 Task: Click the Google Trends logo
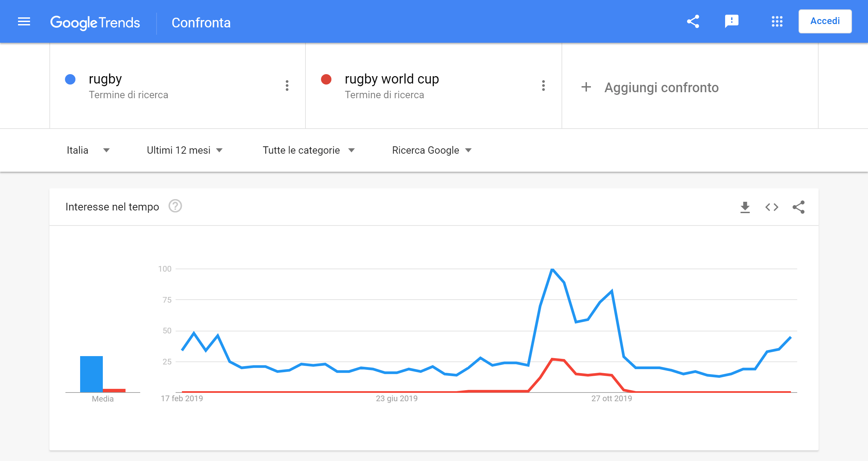tap(95, 23)
